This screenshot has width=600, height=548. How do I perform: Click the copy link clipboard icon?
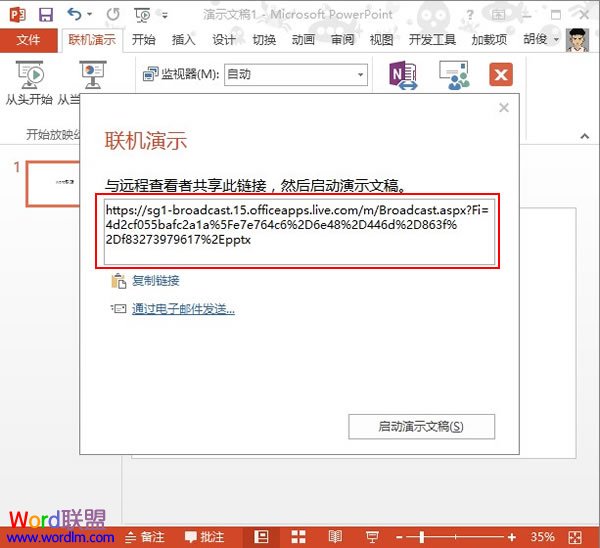click(119, 281)
